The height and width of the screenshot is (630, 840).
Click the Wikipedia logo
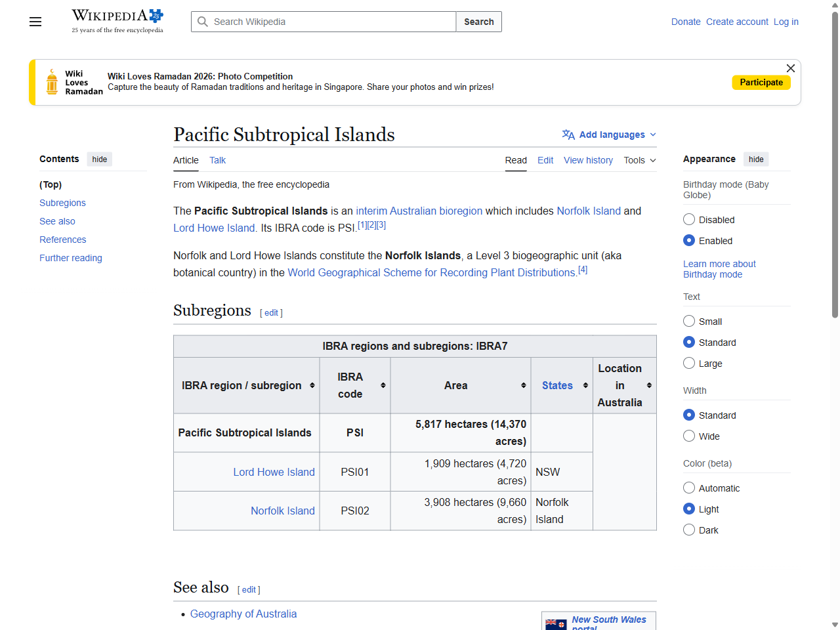117,21
